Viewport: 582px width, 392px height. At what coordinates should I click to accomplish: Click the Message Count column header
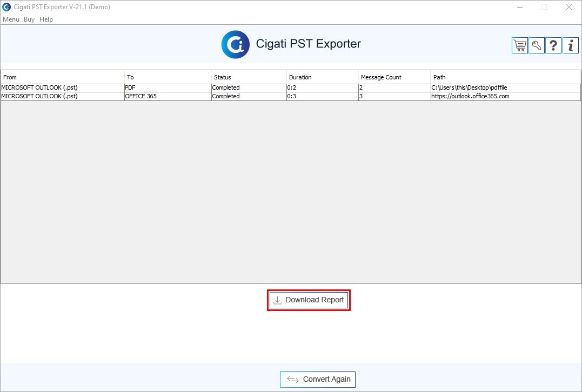click(394, 77)
